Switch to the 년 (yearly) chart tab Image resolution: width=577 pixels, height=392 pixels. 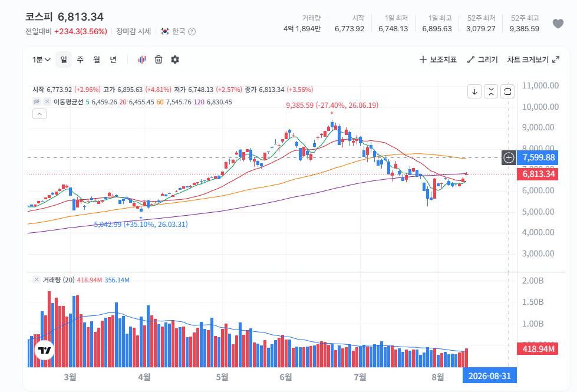(x=113, y=60)
